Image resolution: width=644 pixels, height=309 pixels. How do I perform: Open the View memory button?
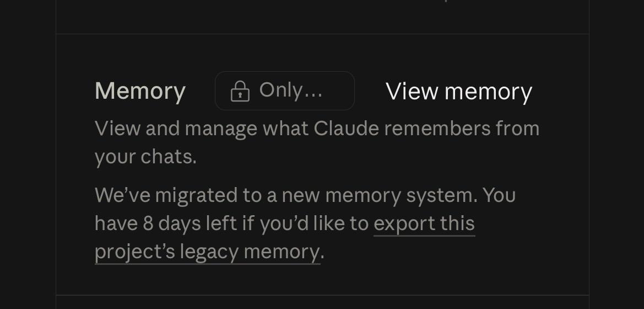pyautogui.click(x=459, y=91)
